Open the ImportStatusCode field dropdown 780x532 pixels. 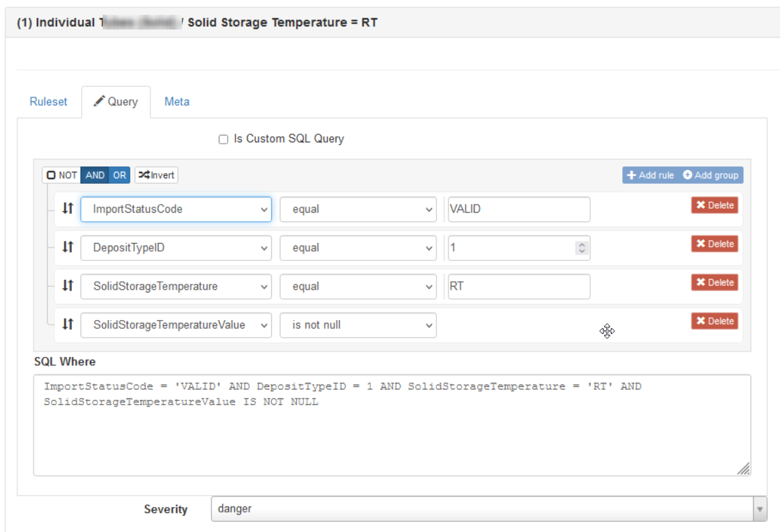[176, 209]
